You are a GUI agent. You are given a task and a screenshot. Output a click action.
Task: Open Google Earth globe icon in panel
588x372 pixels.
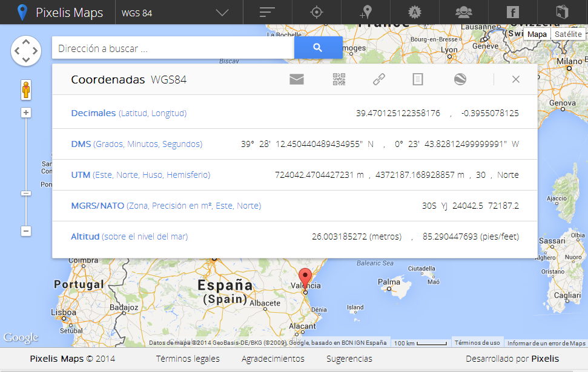460,79
